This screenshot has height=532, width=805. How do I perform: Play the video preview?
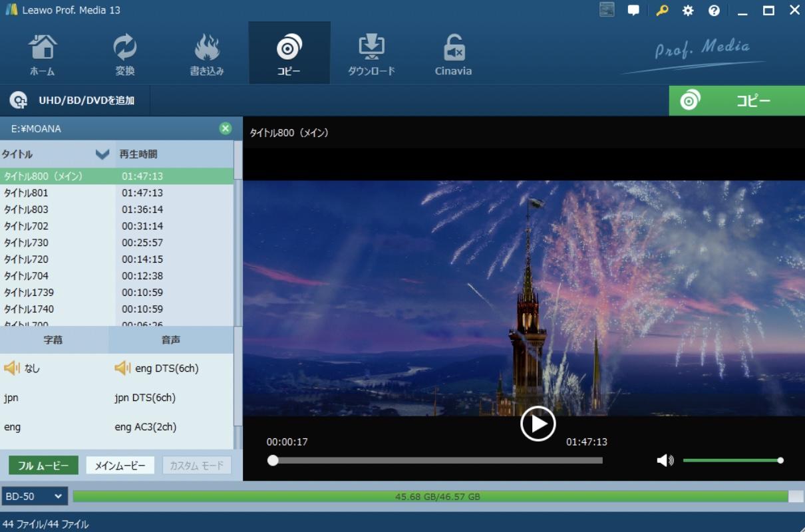[538, 424]
